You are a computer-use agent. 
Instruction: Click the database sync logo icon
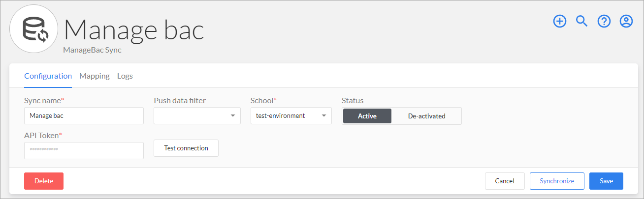34,28
